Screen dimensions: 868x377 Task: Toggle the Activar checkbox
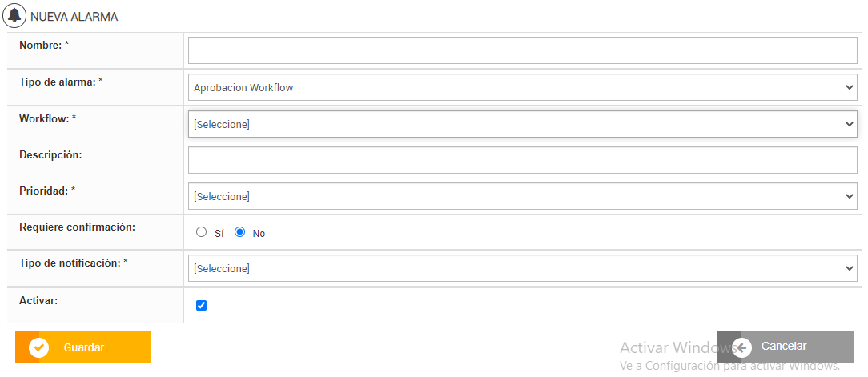(x=202, y=305)
